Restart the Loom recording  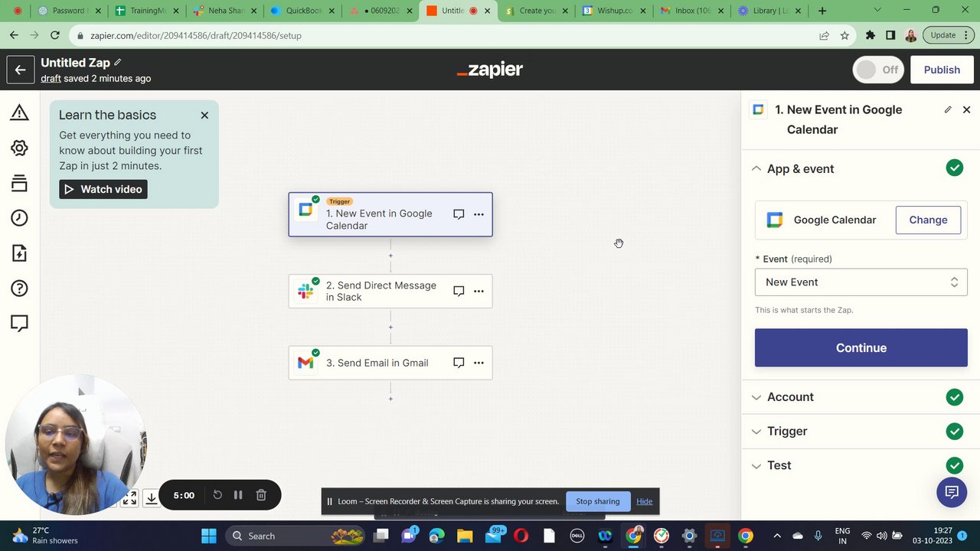click(217, 495)
